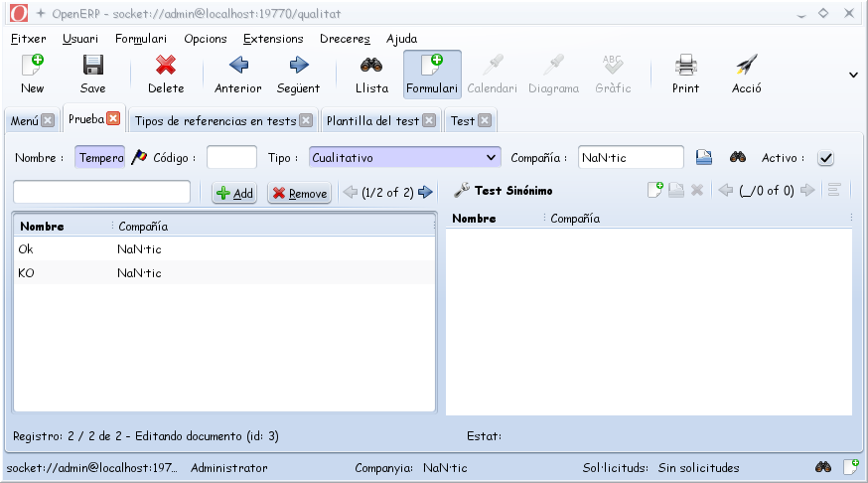This screenshot has height=483, width=868.
Task: Close the Test tab
Action: pyautogui.click(x=485, y=120)
